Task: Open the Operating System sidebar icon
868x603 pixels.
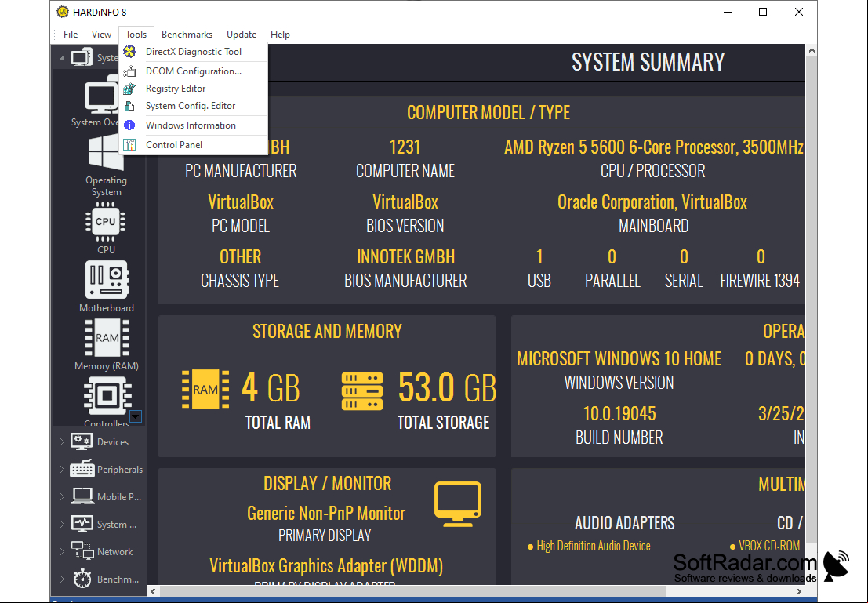Action: pos(106,153)
